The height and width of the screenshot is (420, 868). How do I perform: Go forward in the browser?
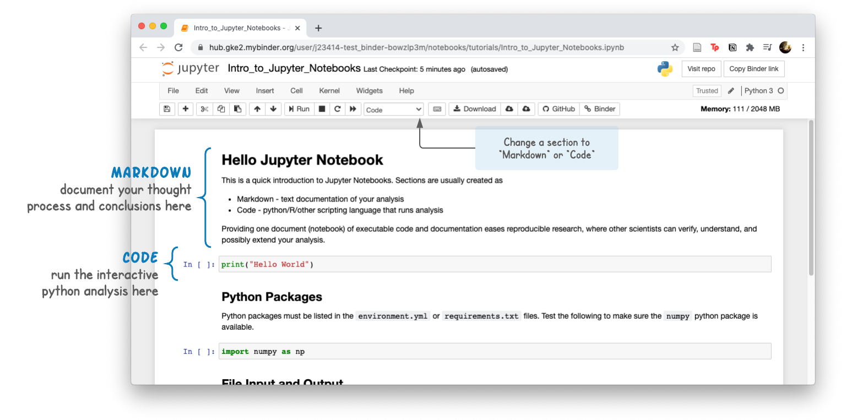tap(161, 47)
